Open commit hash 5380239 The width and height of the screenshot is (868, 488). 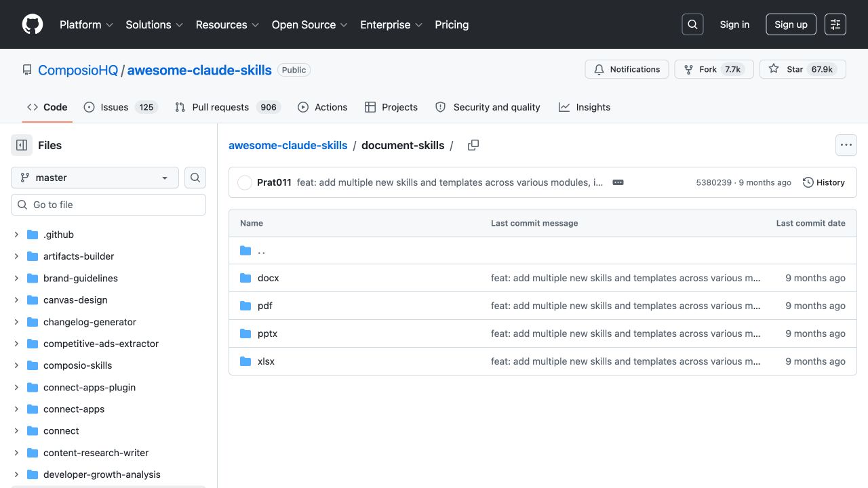click(x=714, y=182)
